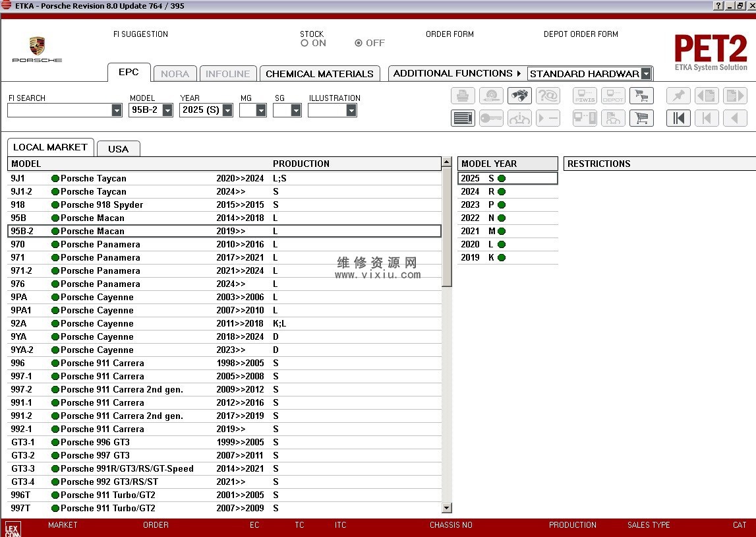Image resolution: width=756 pixels, height=537 pixels.
Task: Click the PIWIS toolbar icon
Action: [x=585, y=96]
